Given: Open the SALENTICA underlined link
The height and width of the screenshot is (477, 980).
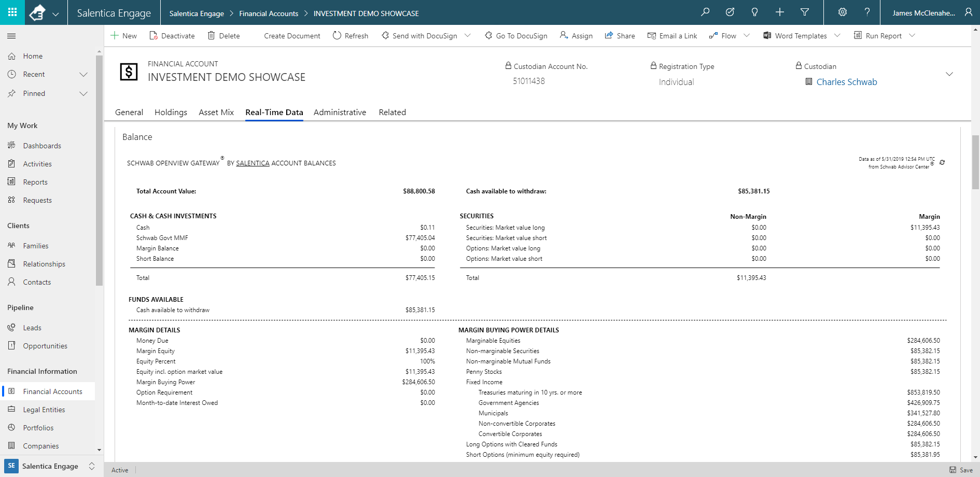Looking at the screenshot, I should point(253,163).
